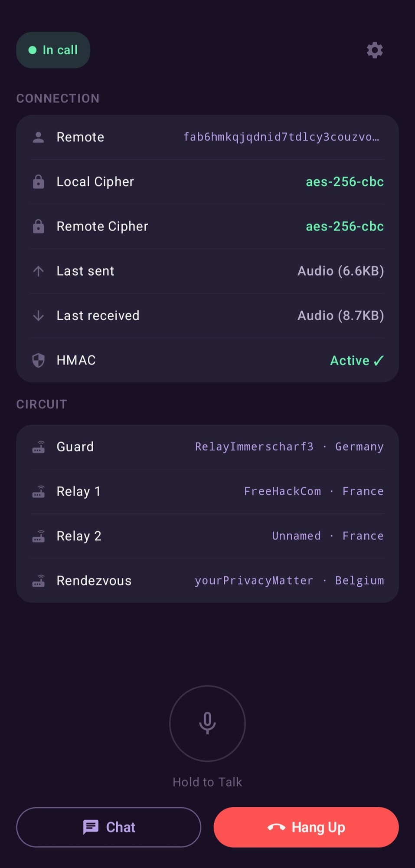Screen dimensions: 415x868
Task: End the call with Hang Up
Action: click(306, 827)
